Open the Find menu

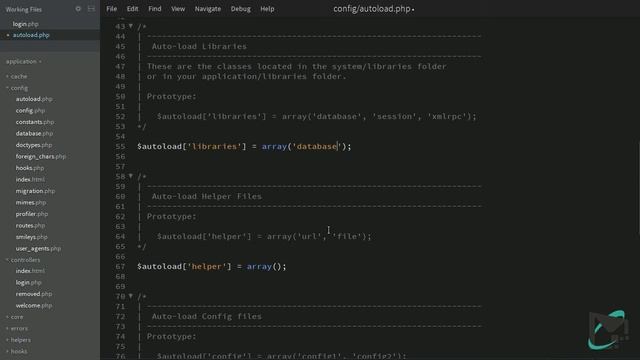[x=155, y=9]
